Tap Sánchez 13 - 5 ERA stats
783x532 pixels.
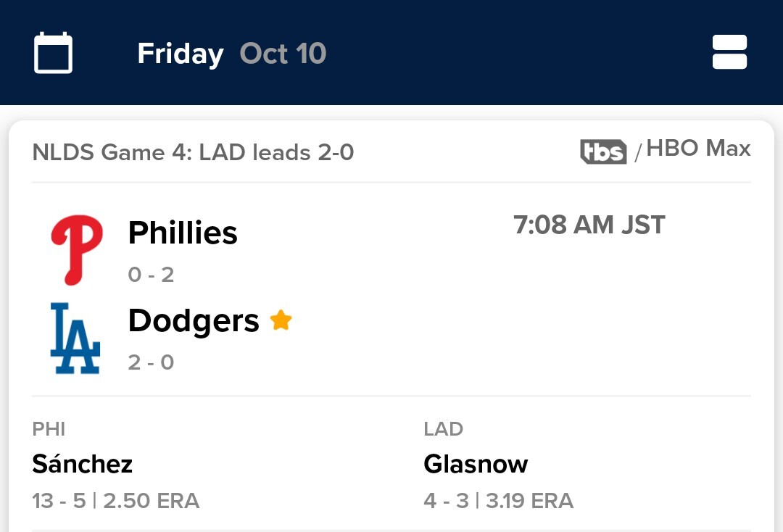click(115, 501)
